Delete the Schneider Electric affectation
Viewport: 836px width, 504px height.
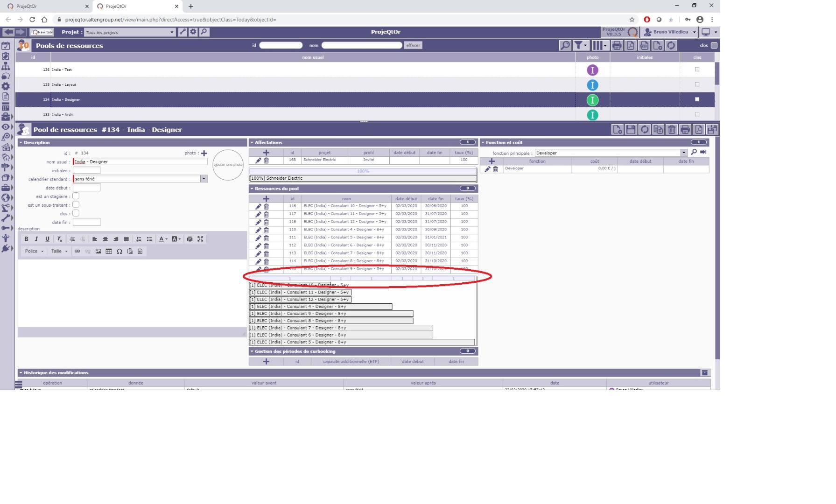267,161
